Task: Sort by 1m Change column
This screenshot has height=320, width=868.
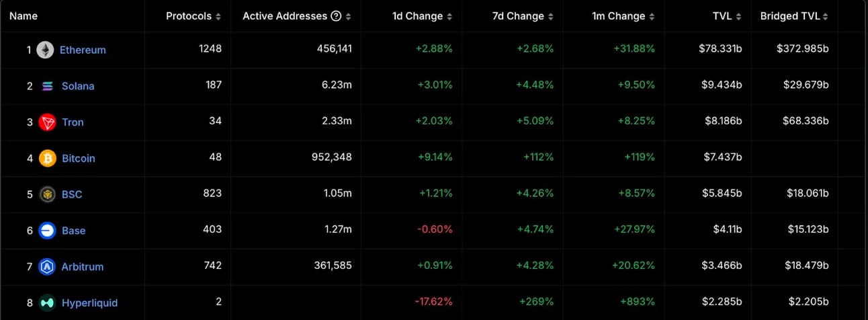Action: point(623,16)
